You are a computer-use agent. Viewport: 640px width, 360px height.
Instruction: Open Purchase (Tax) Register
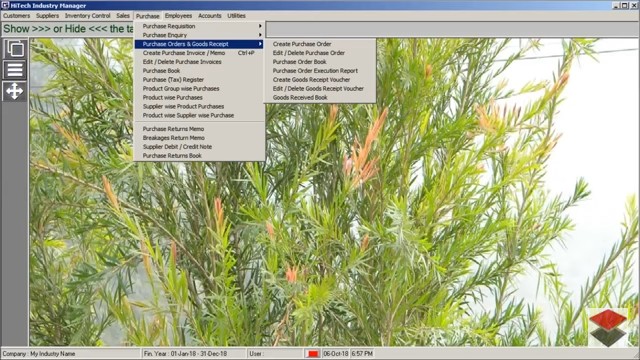pyautogui.click(x=199, y=80)
